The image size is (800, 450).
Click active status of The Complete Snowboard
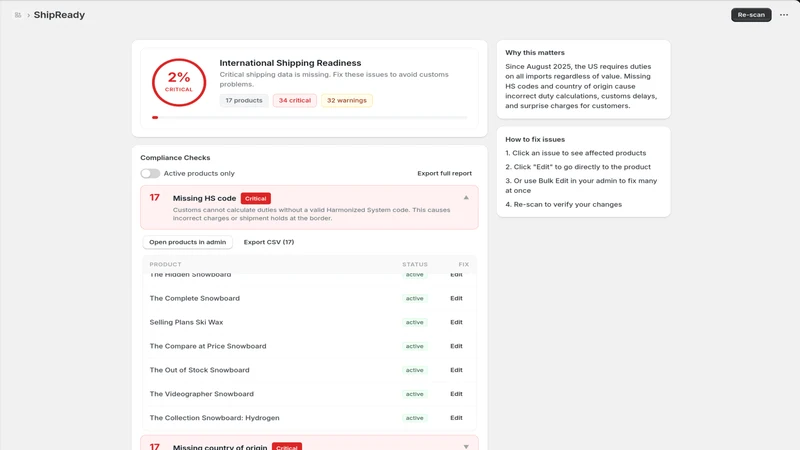(x=414, y=298)
